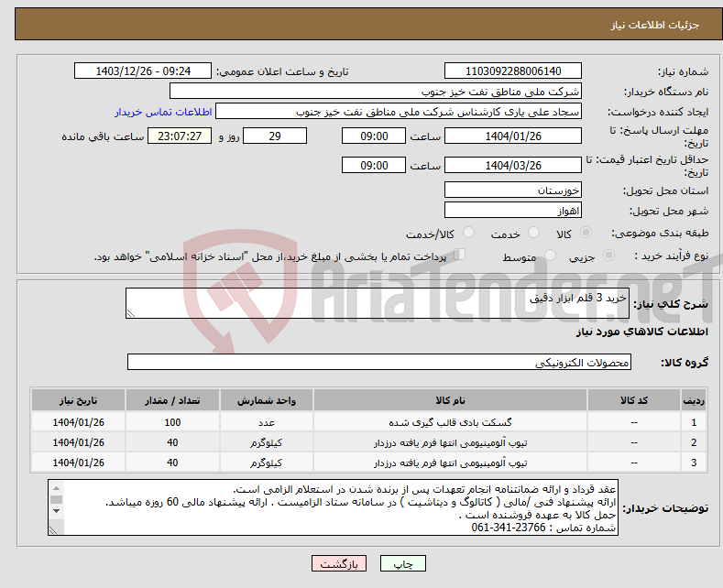This screenshot has height=588, width=723.
Task: Click the گروه کالا field محصولات الکترونیکی
Action: tap(379, 362)
